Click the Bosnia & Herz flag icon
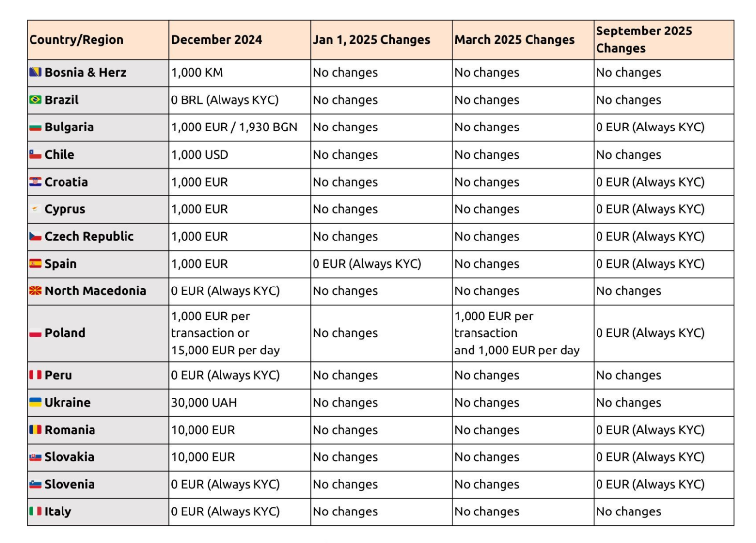 point(35,72)
